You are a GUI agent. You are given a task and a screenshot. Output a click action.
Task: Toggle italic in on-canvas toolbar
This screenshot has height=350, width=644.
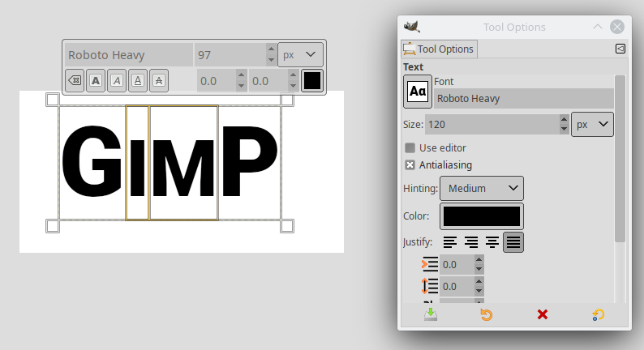click(117, 80)
